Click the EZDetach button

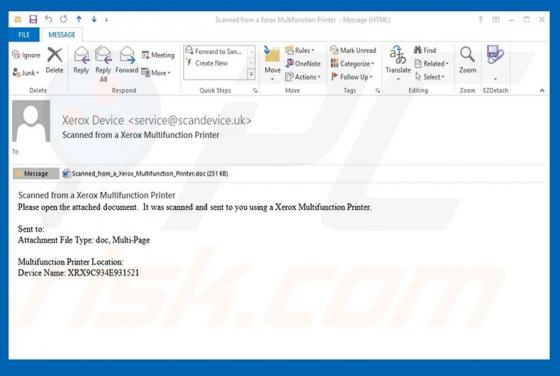pos(495,62)
